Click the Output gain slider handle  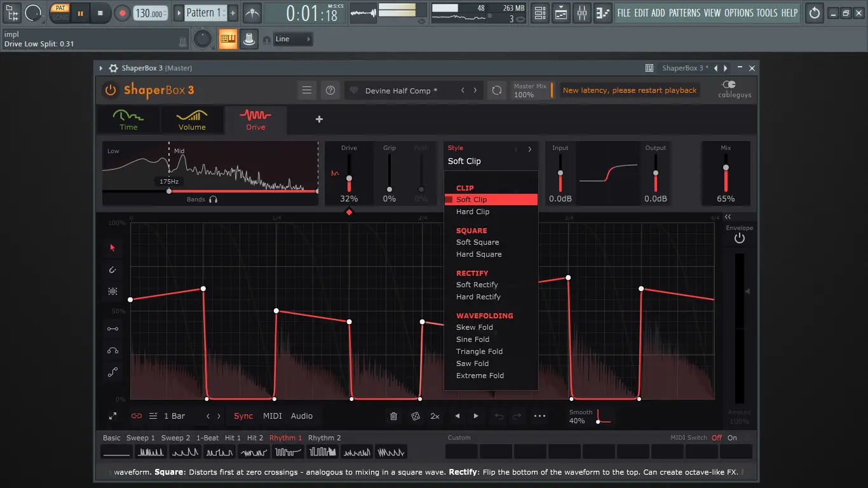[x=656, y=173]
